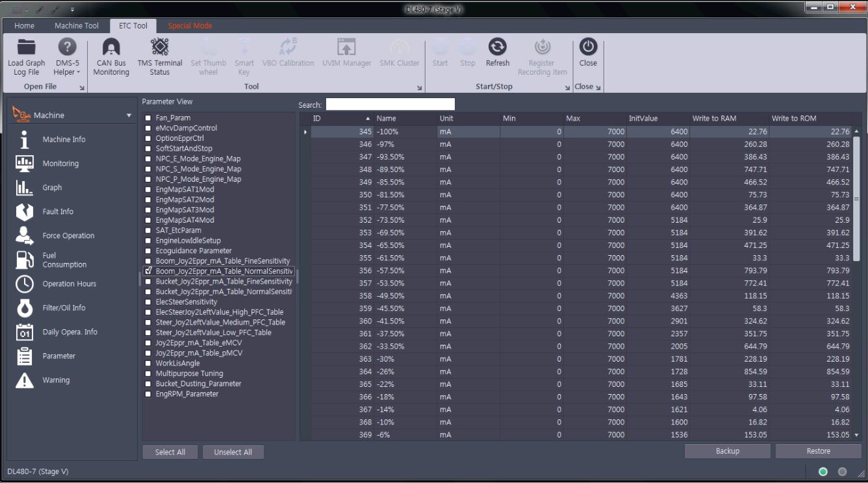This screenshot has width=868, height=483.
Task: Click the Backup button
Action: coord(728,451)
